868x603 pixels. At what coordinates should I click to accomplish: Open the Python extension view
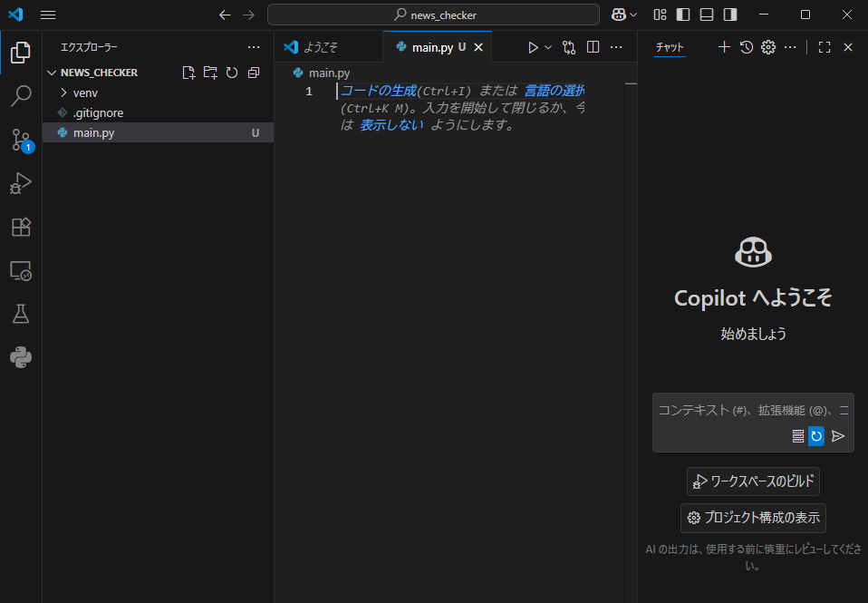click(x=21, y=357)
